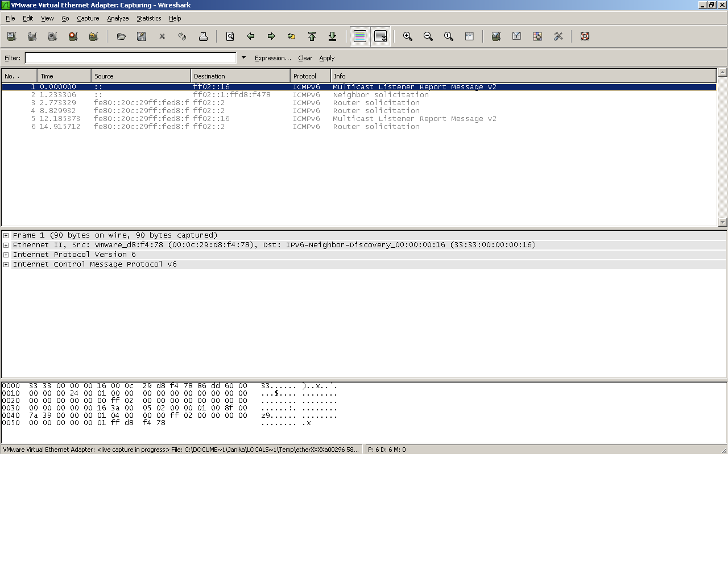Restart the running live capture
The image size is (728, 582).
click(x=93, y=36)
